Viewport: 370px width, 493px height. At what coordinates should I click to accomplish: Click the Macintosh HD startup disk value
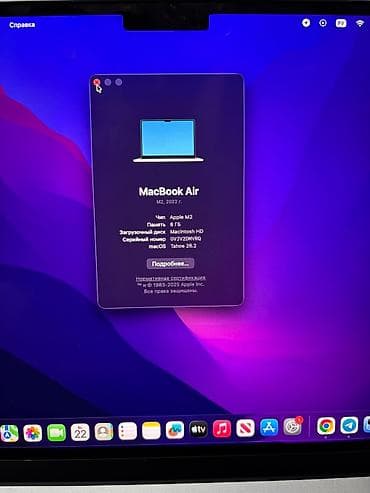187,231
